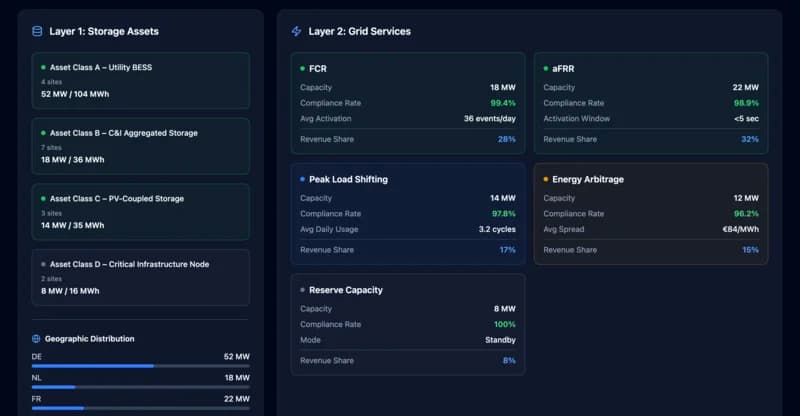This screenshot has height=416, width=800.
Task: Click the orange dot beside Energy Arbitrage
Action: pos(546,179)
